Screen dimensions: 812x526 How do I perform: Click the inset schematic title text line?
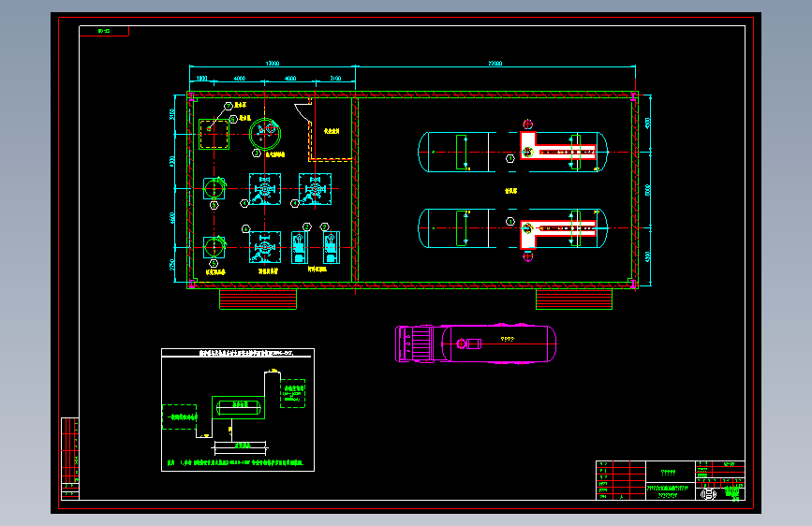coord(247,353)
